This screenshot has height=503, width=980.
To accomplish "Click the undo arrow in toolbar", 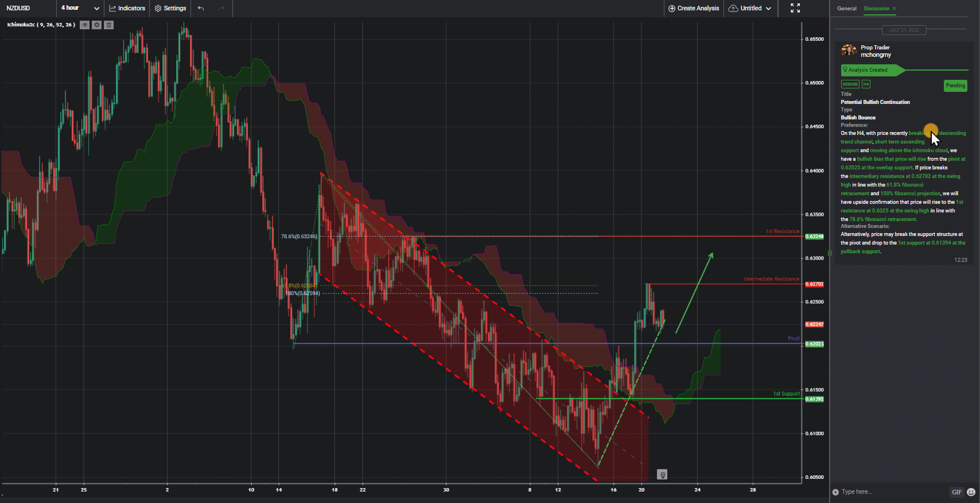I will pyautogui.click(x=200, y=8).
